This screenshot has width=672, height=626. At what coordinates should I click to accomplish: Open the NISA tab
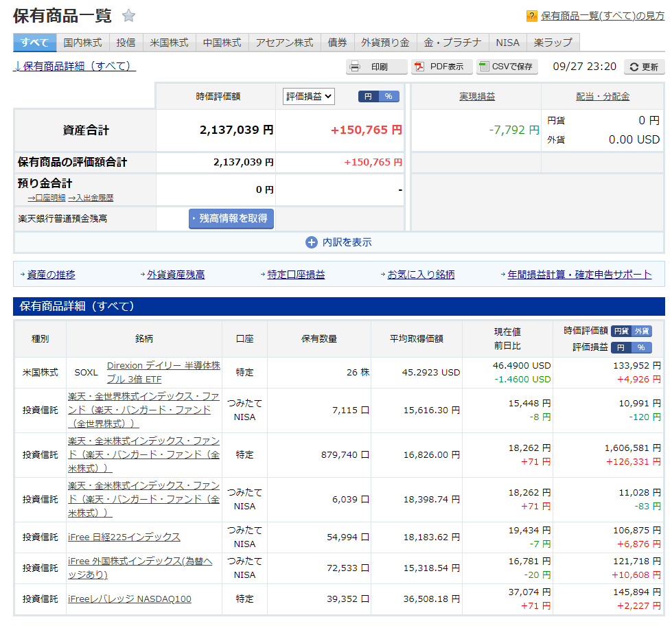pyautogui.click(x=507, y=43)
